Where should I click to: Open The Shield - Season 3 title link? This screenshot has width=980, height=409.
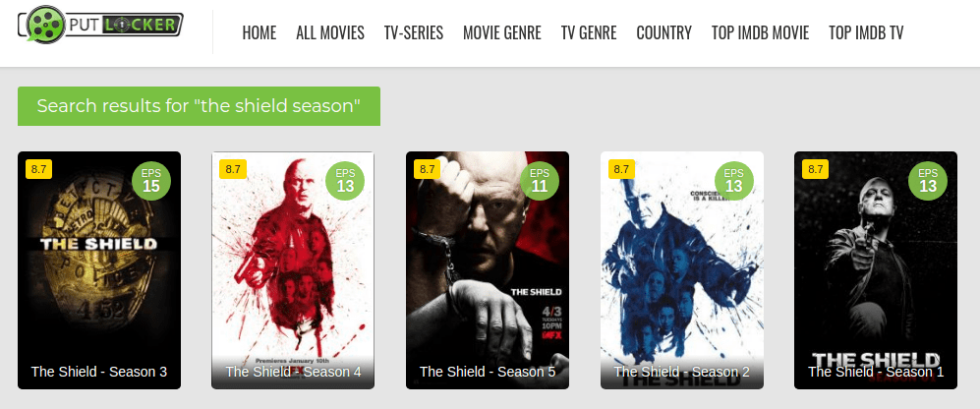click(x=98, y=372)
